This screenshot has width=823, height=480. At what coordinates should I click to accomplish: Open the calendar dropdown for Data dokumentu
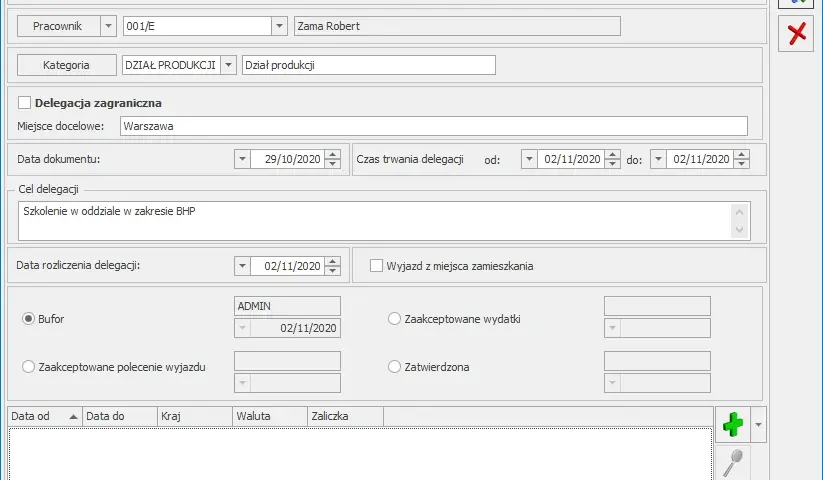tap(242, 159)
